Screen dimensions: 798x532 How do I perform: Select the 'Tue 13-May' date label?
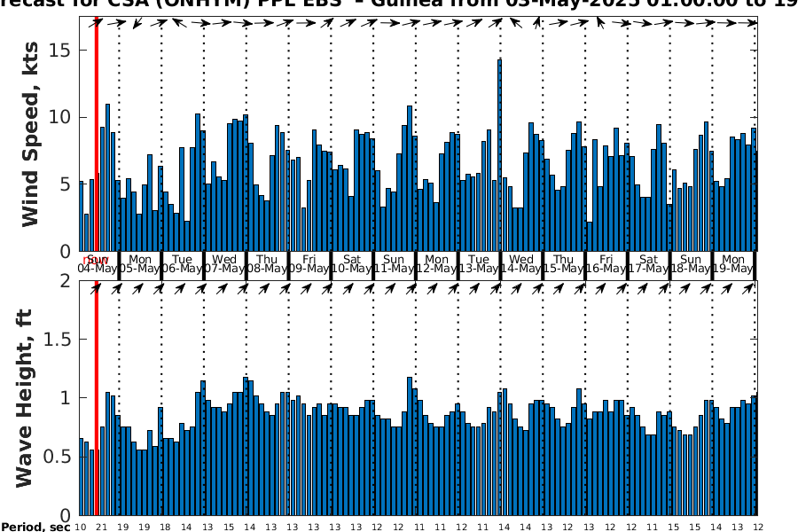tap(479, 264)
